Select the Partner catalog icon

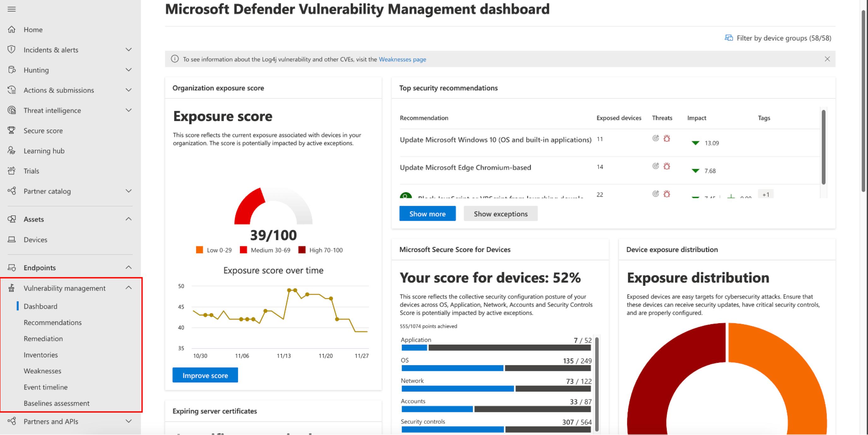click(x=12, y=191)
